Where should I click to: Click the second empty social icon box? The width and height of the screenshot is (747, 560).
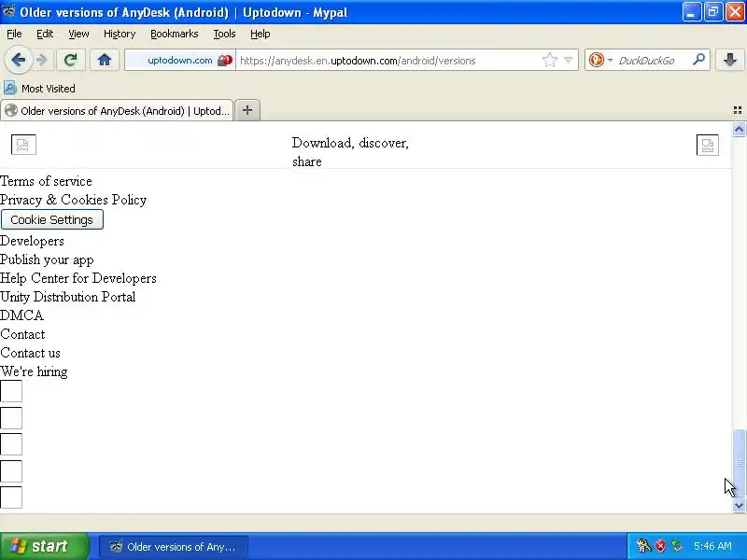point(11,418)
